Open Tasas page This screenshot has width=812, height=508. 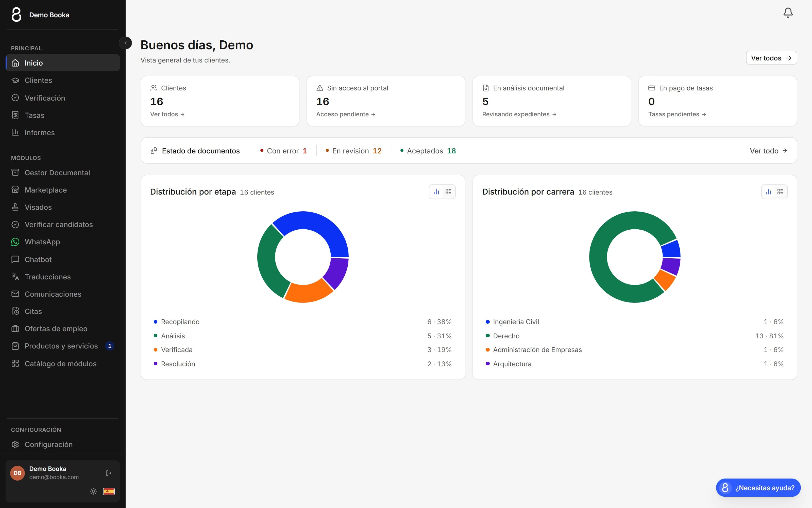(63, 115)
